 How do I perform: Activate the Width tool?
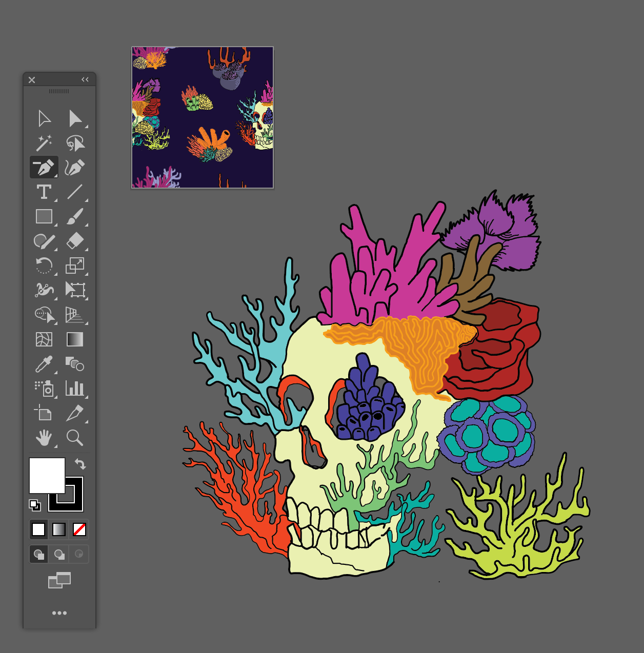(x=44, y=290)
